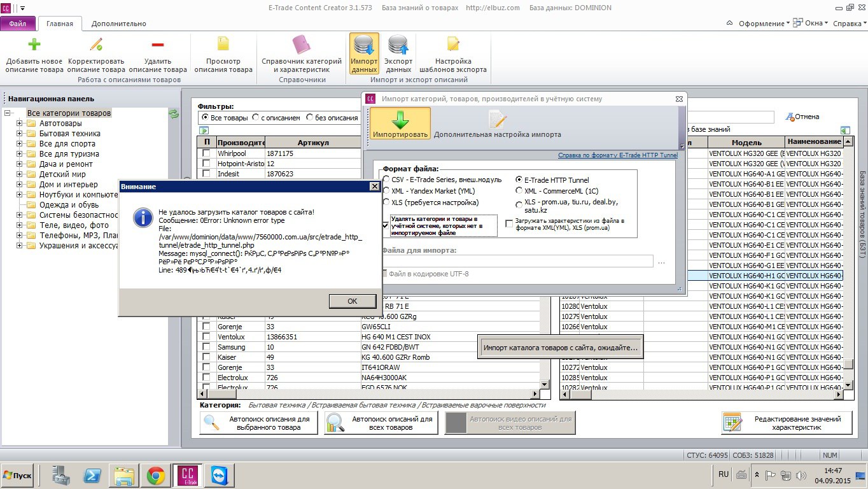Switch to Главная tab
868x489 pixels.
pos(60,24)
